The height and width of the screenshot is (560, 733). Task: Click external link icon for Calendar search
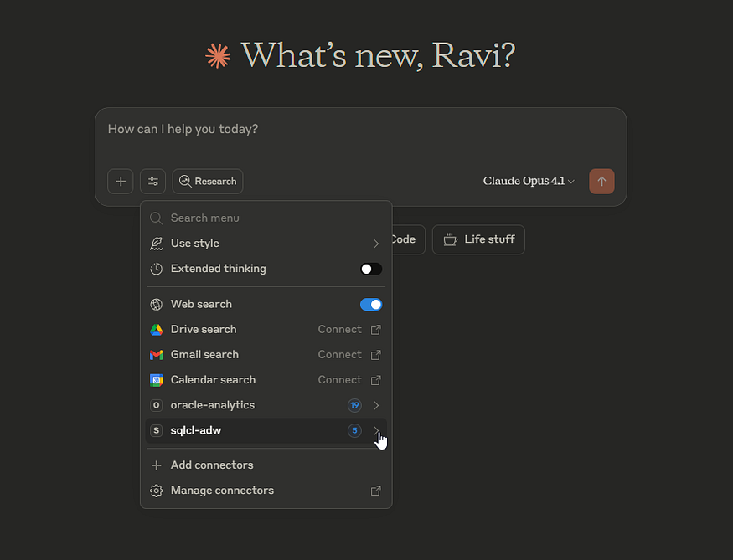pyautogui.click(x=376, y=381)
